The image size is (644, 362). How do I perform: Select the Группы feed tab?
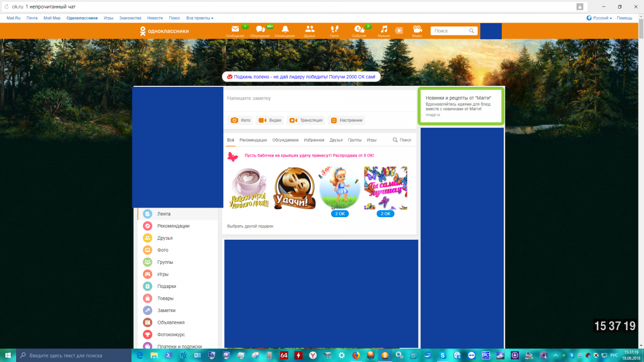pos(355,140)
